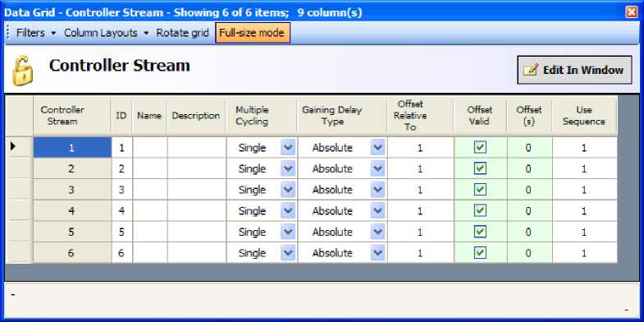
Task: Open the Column Layouts menu
Action: [107, 33]
